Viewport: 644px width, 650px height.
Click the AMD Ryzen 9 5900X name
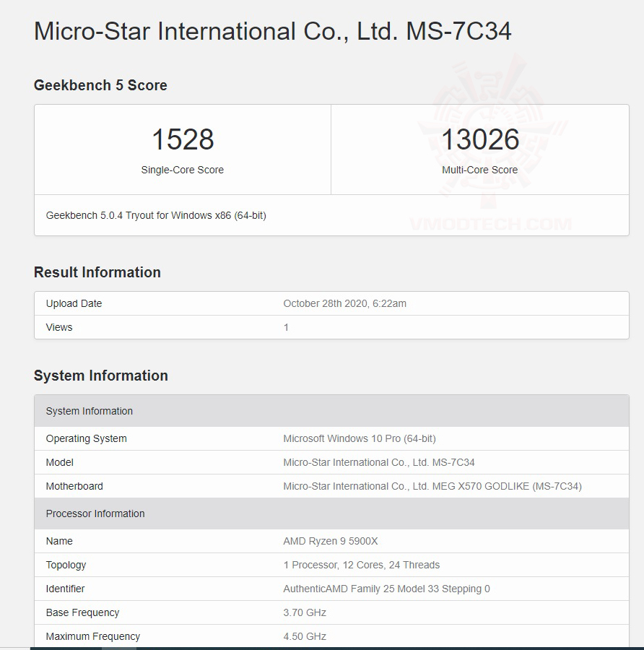tap(331, 541)
